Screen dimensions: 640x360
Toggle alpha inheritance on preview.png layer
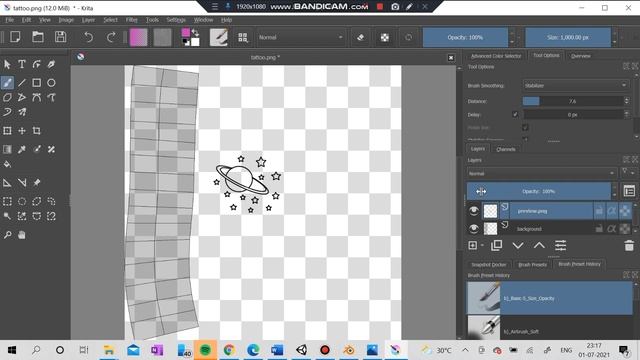tap(611, 211)
